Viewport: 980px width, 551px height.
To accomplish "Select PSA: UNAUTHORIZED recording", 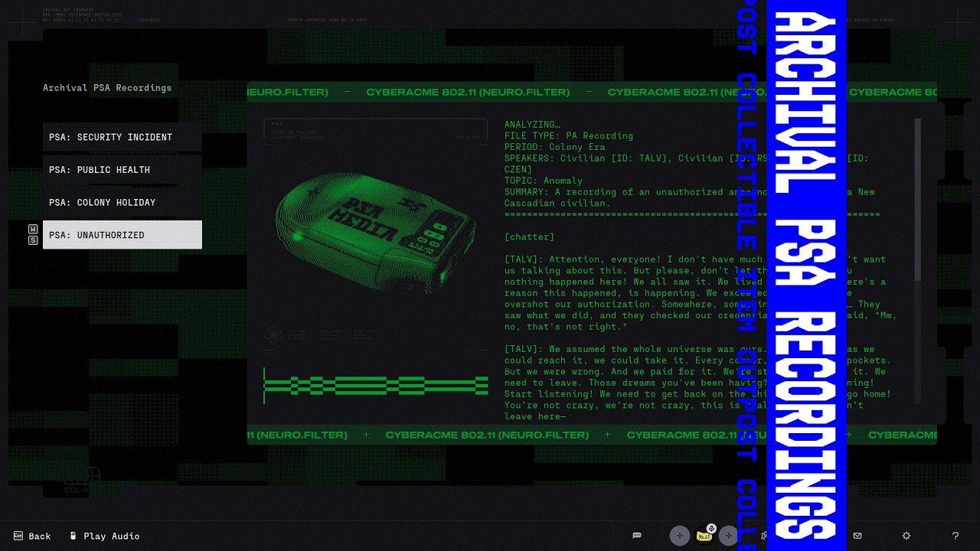I will tap(122, 235).
